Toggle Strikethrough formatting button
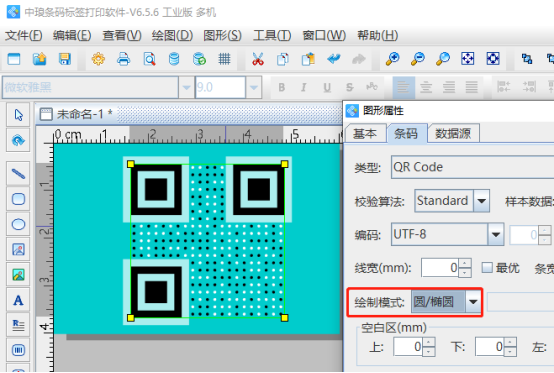Screen dimensions: 554x373 tap(349, 87)
